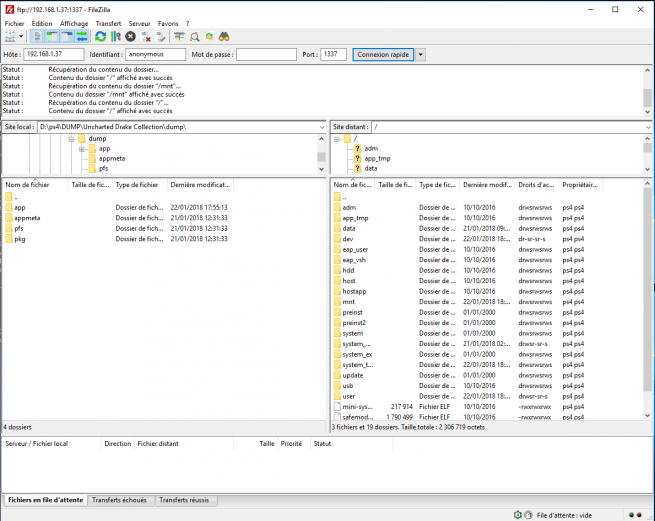Select pfs in local directory tree
This screenshot has height=521, width=655.
(104, 168)
